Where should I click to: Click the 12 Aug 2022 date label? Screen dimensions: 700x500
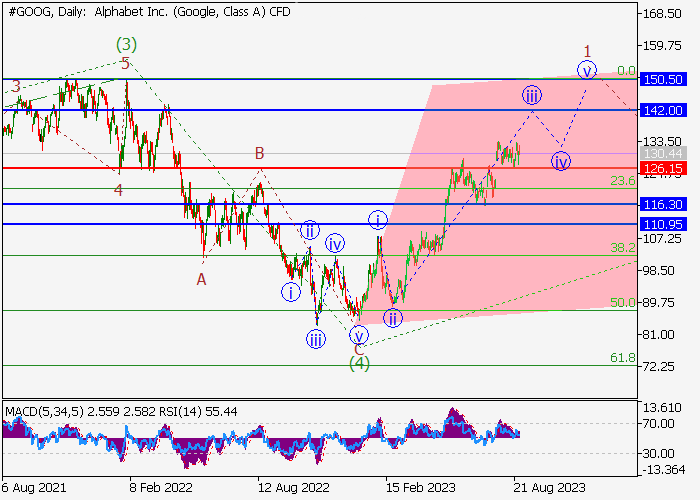(293, 487)
